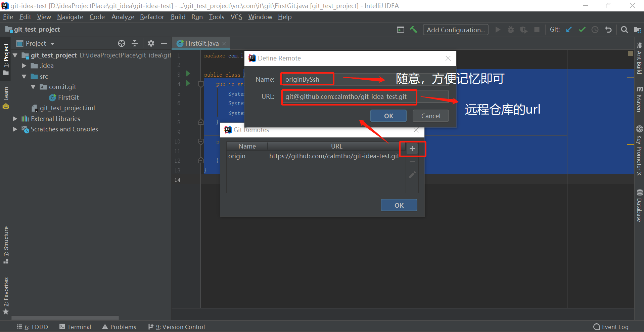Click OK in Git Remotes dialog

[x=399, y=205]
